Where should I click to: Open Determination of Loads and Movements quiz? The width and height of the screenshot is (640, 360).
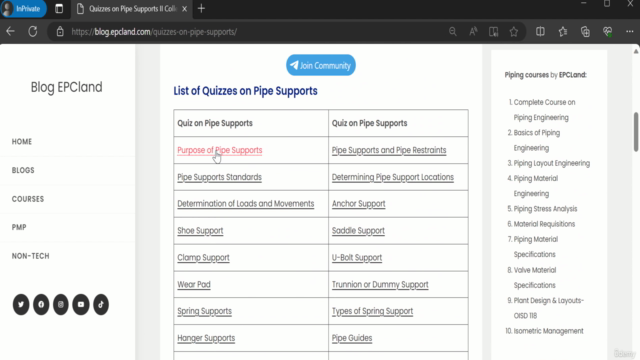246,204
